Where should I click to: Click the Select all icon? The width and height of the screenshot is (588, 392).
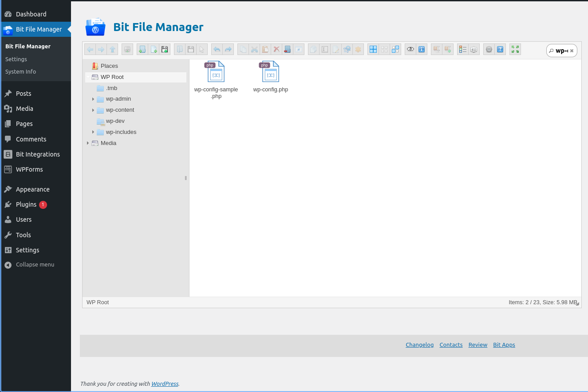(373, 49)
